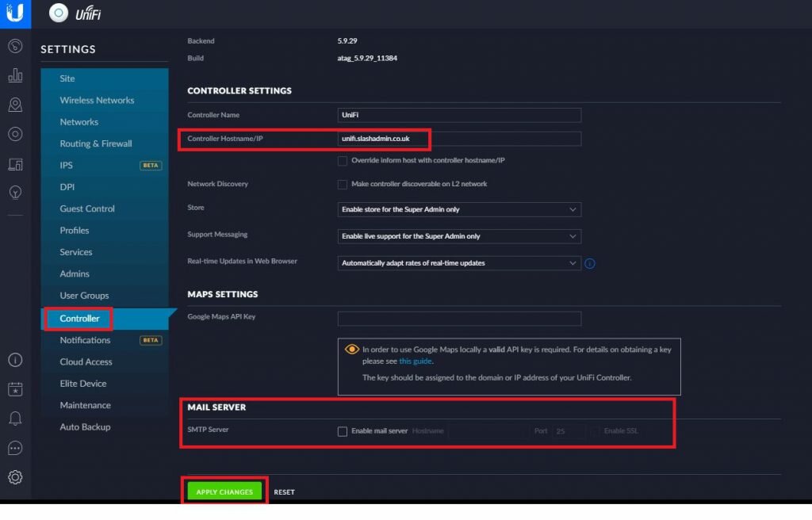Open the Dashboard gauge icon
Image resolution: width=812 pixels, height=520 pixels.
(15, 46)
